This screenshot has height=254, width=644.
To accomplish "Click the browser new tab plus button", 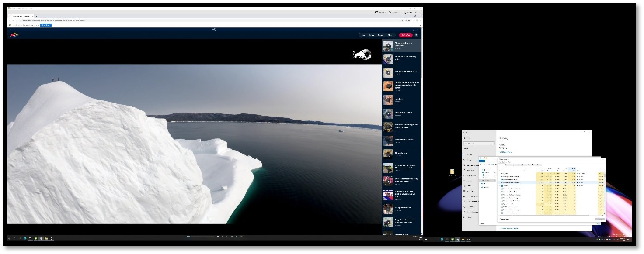I will (36, 16).
